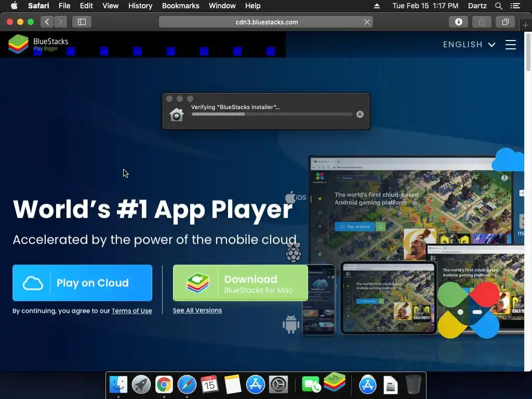Open the File menu
Viewport: 532px width, 399px height.
(x=64, y=6)
